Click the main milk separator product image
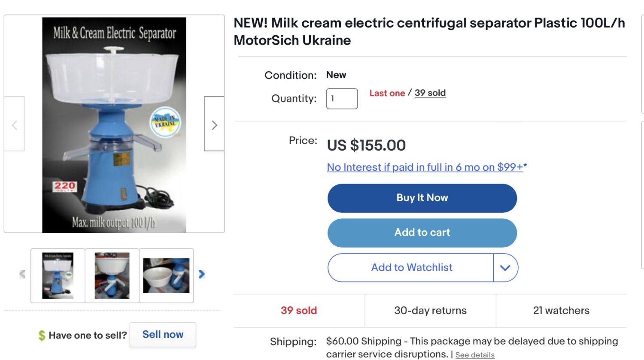Viewport: 644px width, 360px height. click(114, 124)
